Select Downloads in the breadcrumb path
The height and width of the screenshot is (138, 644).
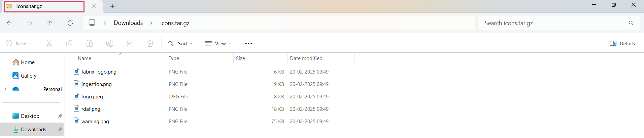click(128, 23)
